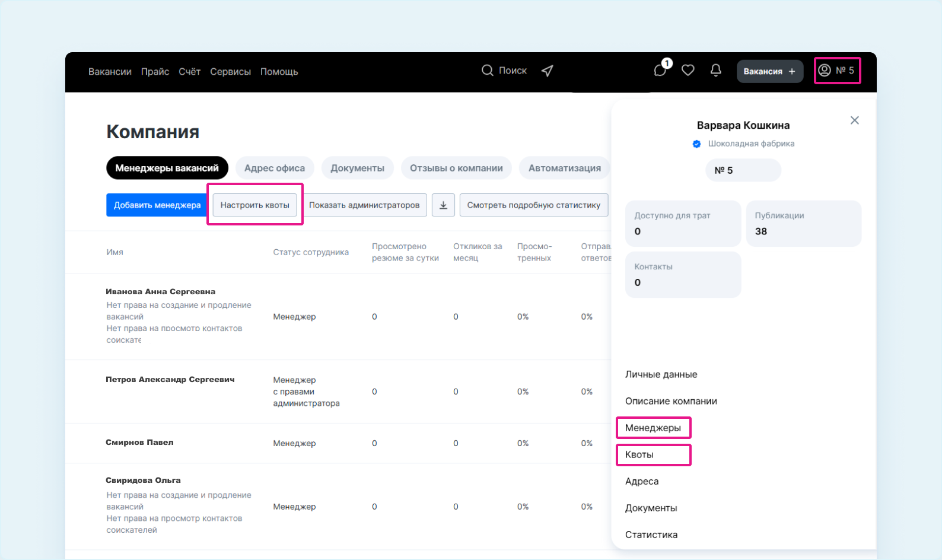Open Сервисы in the top menu
Image resolution: width=942 pixels, height=560 pixels.
230,72
